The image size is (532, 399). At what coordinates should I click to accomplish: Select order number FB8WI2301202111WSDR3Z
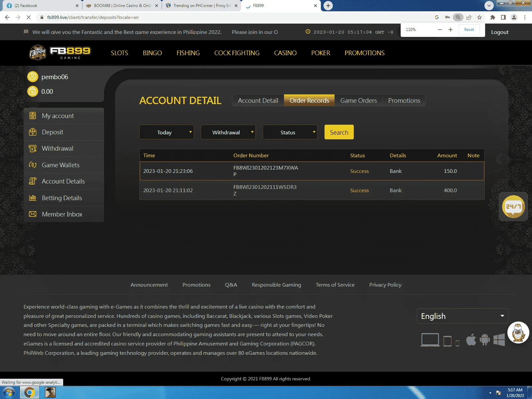point(265,190)
